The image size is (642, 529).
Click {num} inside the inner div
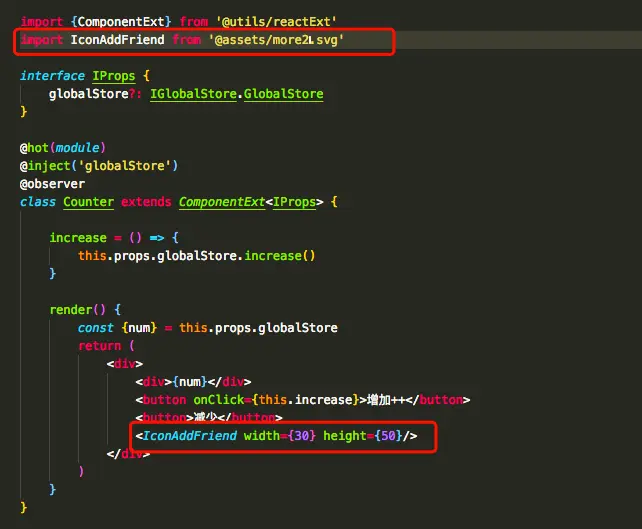[190, 382]
